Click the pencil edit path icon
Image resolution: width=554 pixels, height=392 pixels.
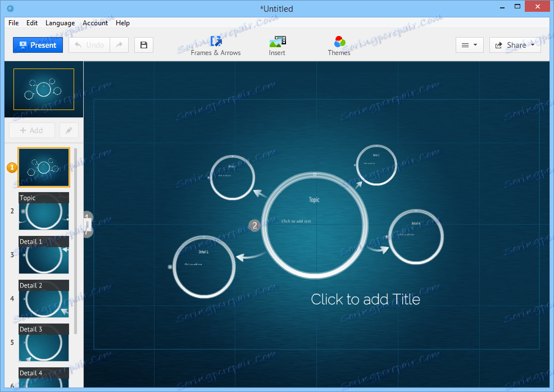pos(69,130)
